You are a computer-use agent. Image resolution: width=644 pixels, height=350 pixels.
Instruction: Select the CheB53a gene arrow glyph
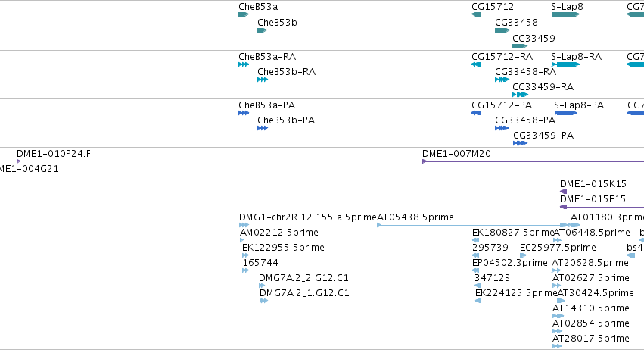[244, 14]
